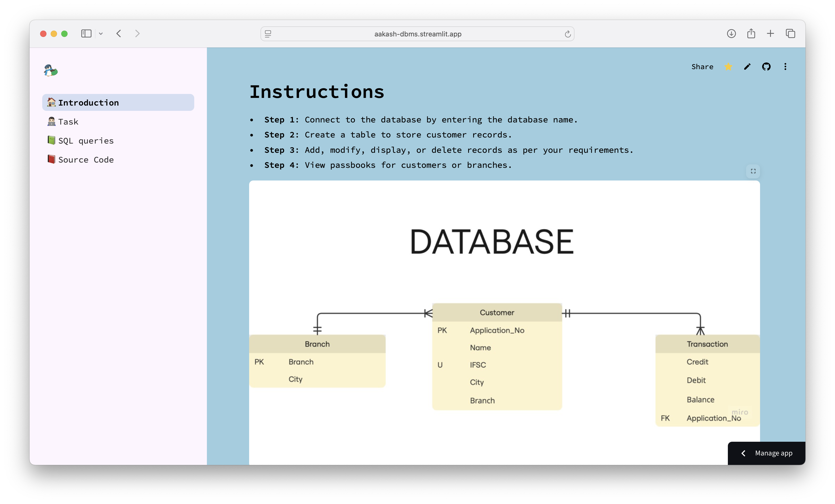Click the Safari share icon
Viewport: 835px width, 504px height.
[751, 34]
